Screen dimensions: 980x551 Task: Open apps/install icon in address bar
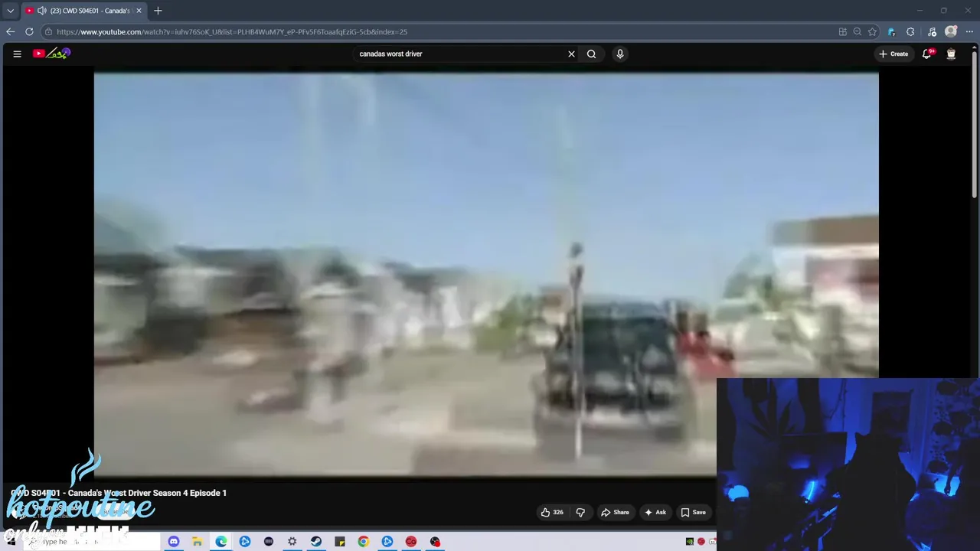(x=843, y=31)
